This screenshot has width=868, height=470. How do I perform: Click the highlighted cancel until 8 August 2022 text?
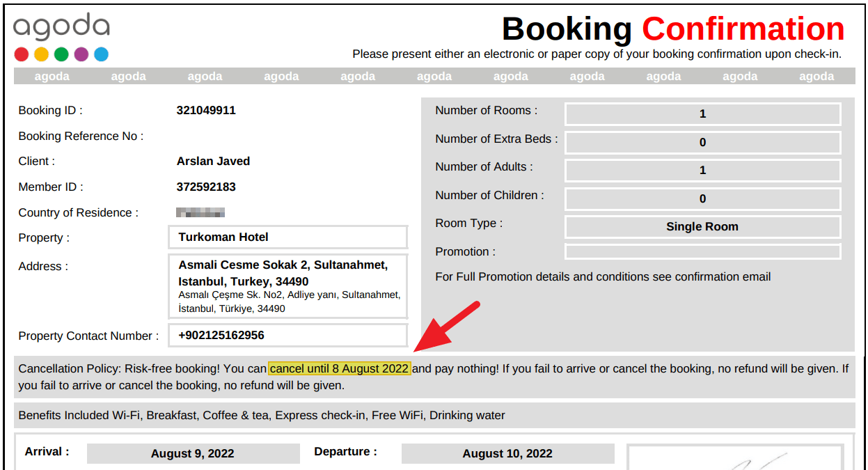pyautogui.click(x=340, y=368)
